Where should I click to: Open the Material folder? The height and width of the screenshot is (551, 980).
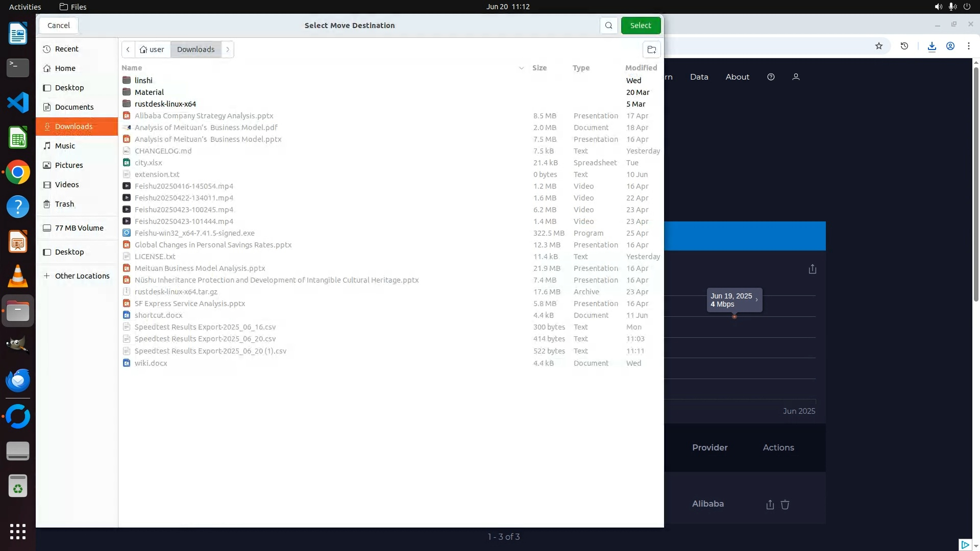pos(149,92)
